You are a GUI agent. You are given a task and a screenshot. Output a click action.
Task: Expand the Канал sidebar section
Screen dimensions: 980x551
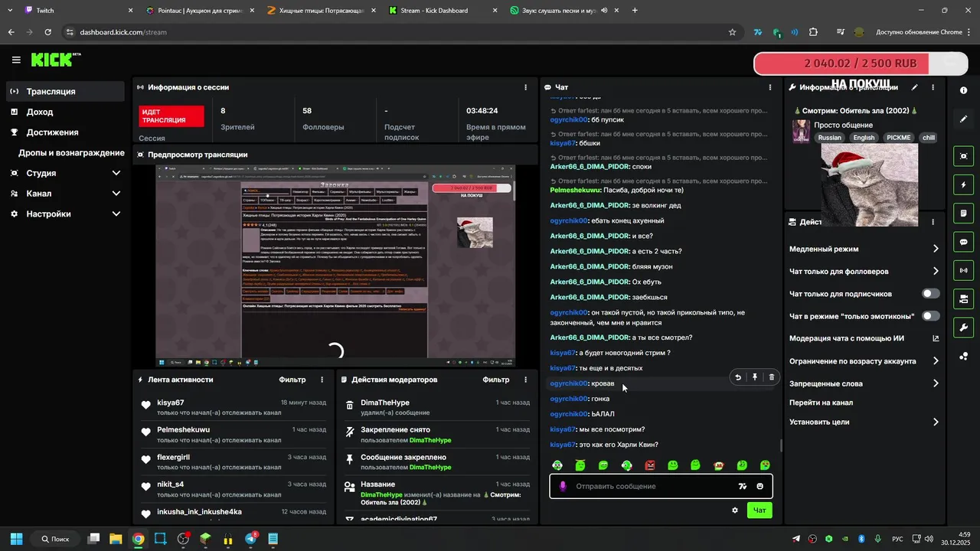coord(116,194)
